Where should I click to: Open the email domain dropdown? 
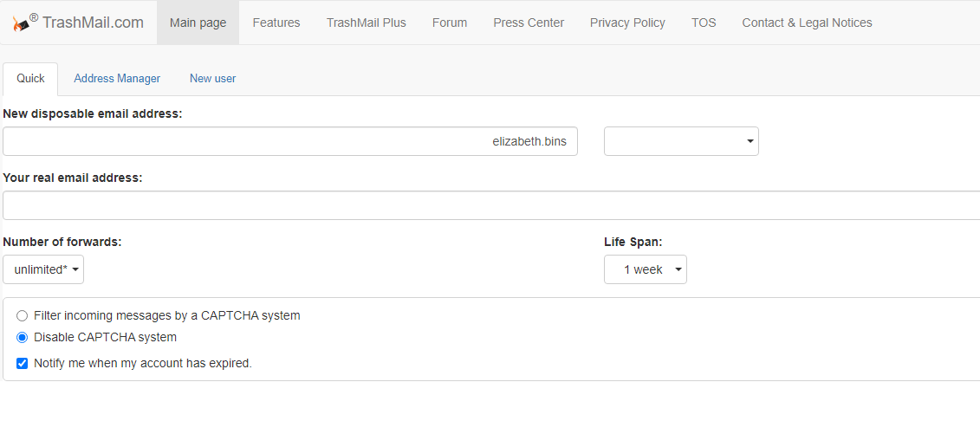(x=681, y=142)
